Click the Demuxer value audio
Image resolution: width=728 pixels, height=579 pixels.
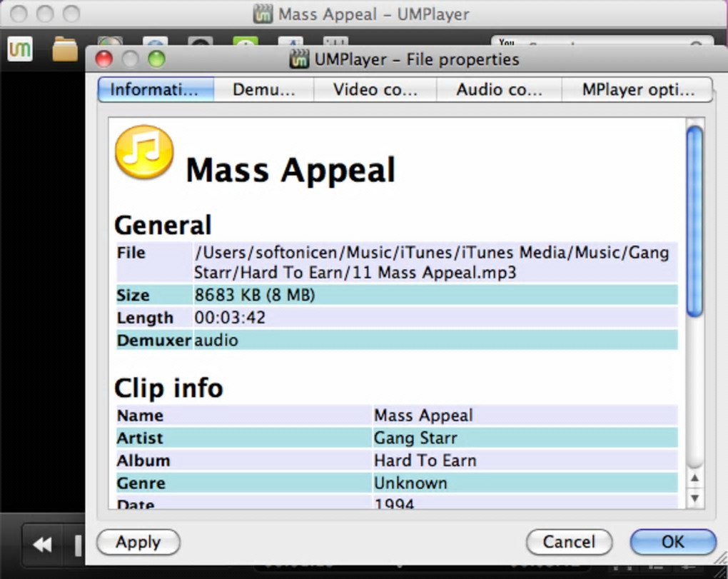pyautogui.click(x=216, y=341)
